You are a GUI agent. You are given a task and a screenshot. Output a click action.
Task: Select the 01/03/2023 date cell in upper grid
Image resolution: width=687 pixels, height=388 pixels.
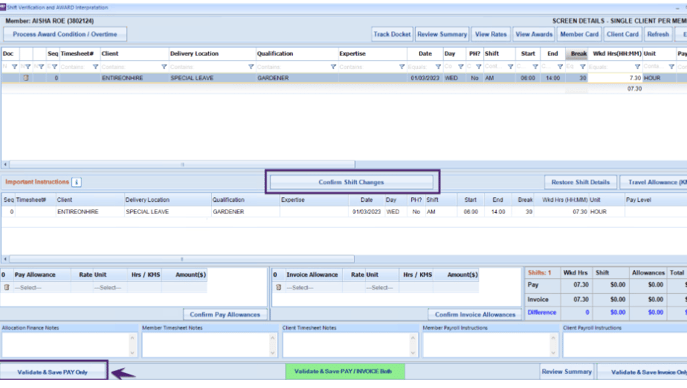(x=425, y=78)
